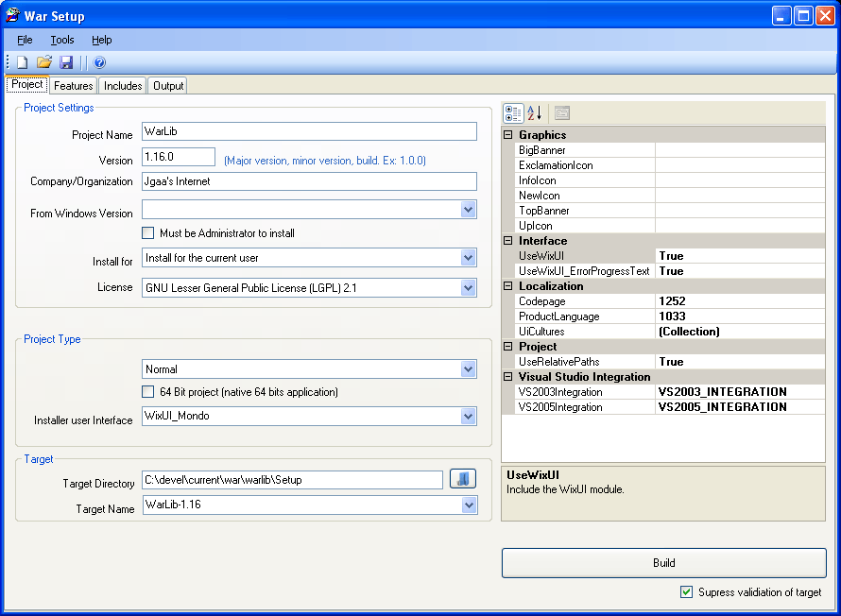This screenshot has width=841, height=616.
Task: Browse for Target Directory with folder button
Action: click(x=462, y=480)
